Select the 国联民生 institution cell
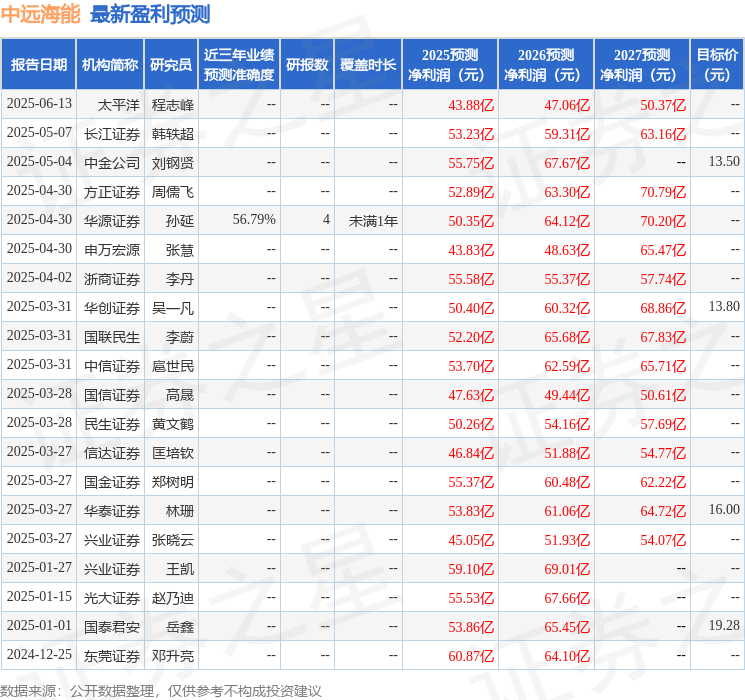This screenshot has width=745, height=700. (112, 337)
